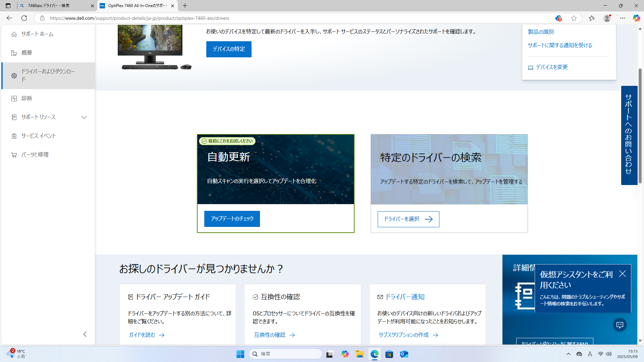Click the デバイスを変更 link

pyautogui.click(x=548, y=67)
